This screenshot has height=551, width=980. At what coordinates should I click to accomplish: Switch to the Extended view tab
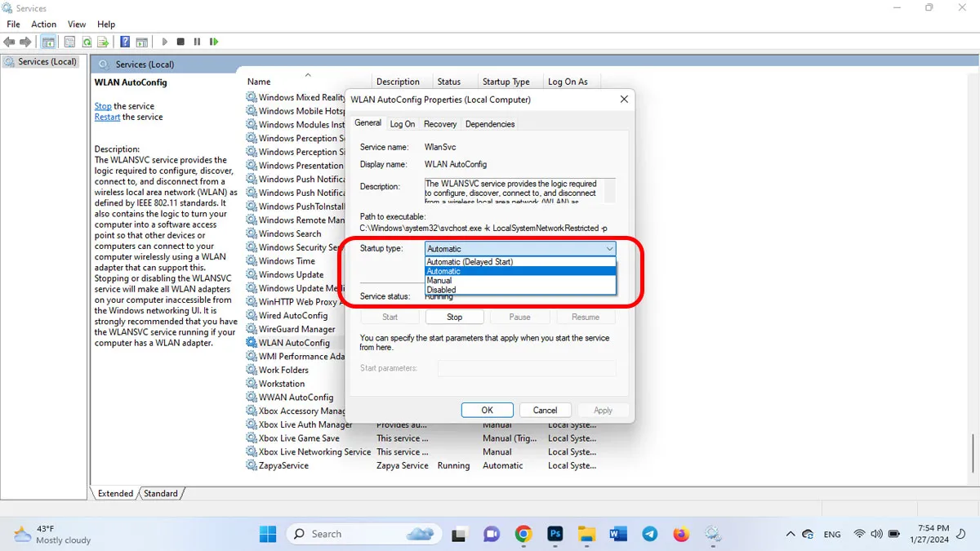[x=115, y=493]
